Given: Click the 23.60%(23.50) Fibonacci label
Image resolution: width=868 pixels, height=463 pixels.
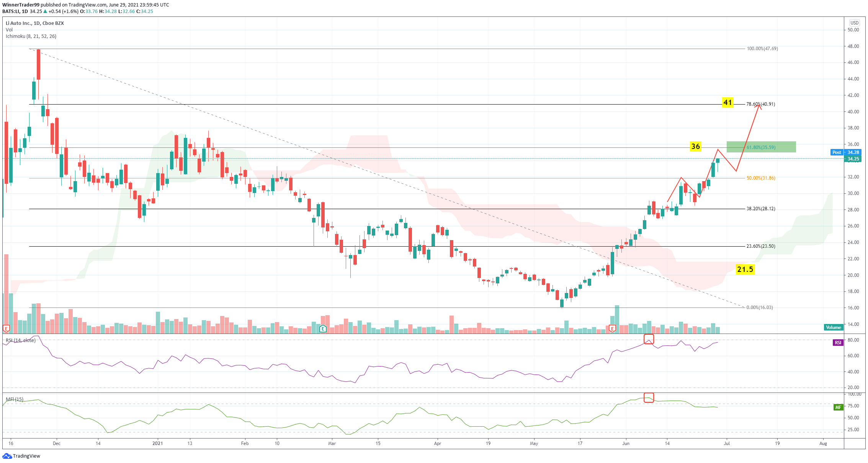Looking at the screenshot, I should coord(761,246).
